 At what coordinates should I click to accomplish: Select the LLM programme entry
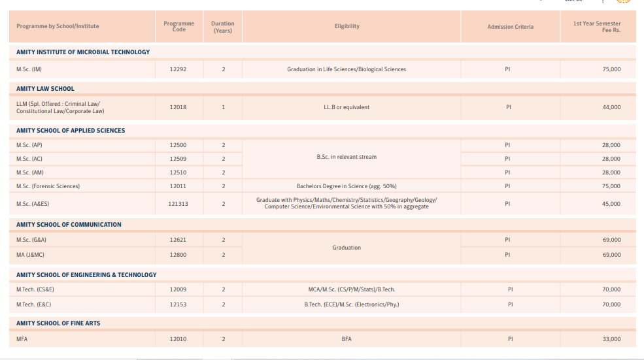tap(60, 107)
